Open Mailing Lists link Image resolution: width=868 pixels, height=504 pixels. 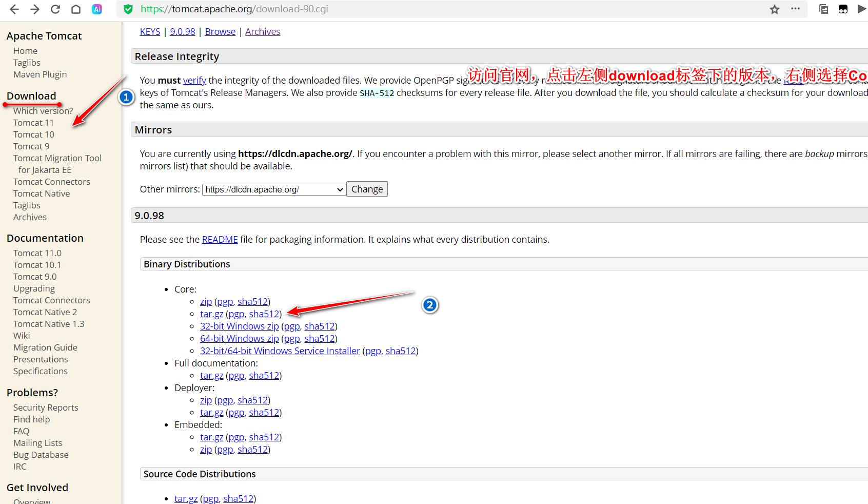(37, 443)
